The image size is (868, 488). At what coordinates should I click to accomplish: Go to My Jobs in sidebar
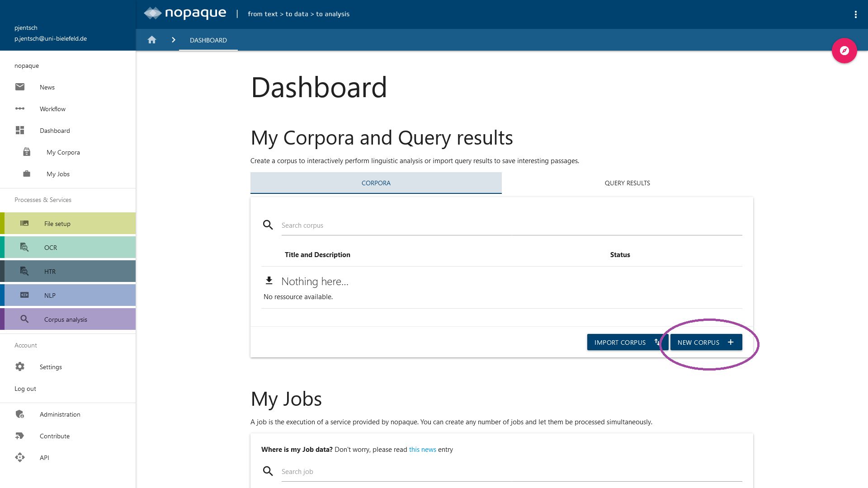tap(58, 174)
